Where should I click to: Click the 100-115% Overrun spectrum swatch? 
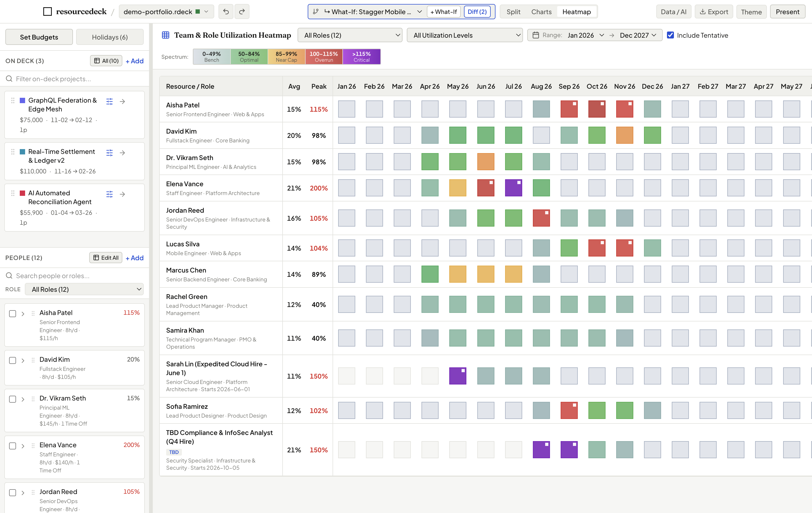[x=324, y=57]
